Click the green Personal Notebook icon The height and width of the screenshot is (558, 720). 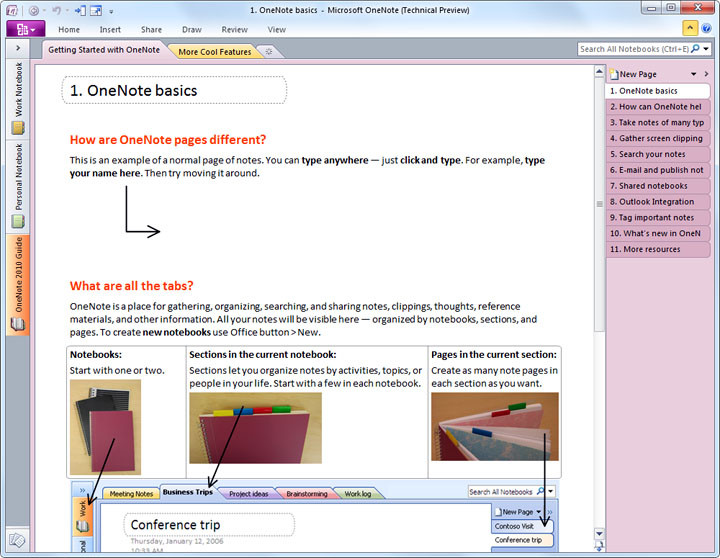(x=18, y=222)
